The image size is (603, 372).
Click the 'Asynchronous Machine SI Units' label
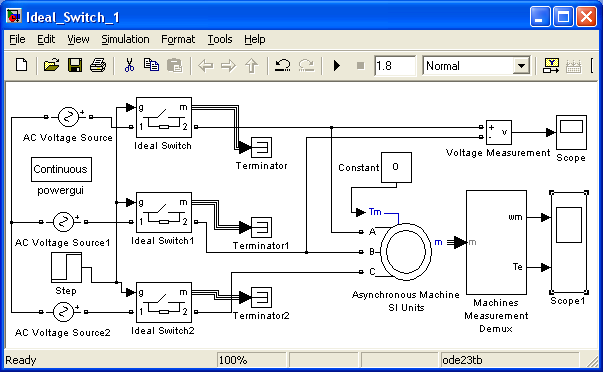[406, 301]
